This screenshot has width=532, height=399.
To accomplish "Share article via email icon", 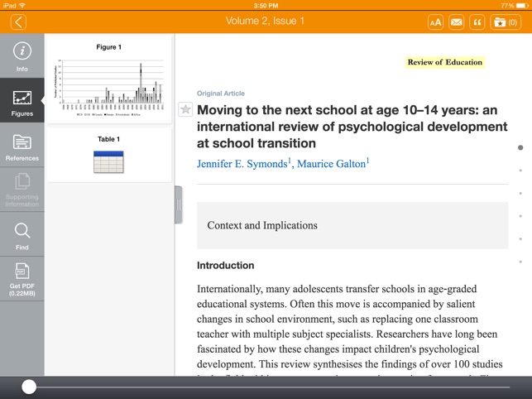I will click(x=456, y=22).
